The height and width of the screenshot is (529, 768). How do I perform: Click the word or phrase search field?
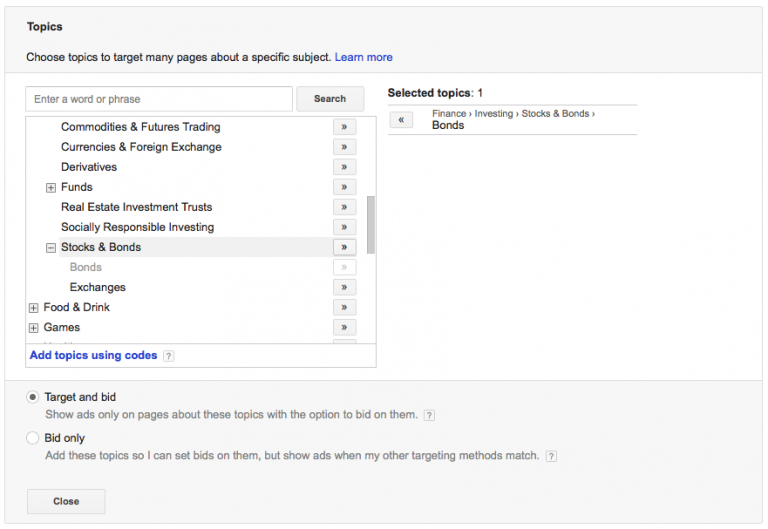[159, 99]
